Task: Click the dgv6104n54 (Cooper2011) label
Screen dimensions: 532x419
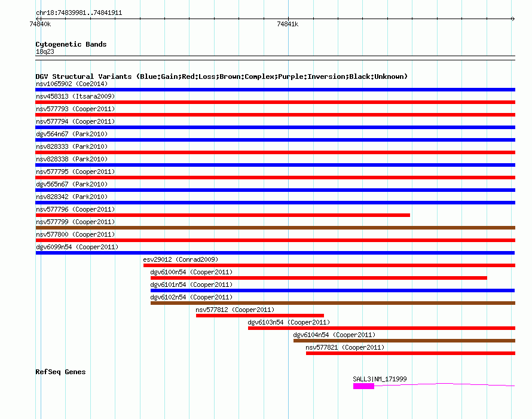Action: pyautogui.click(x=334, y=335)
